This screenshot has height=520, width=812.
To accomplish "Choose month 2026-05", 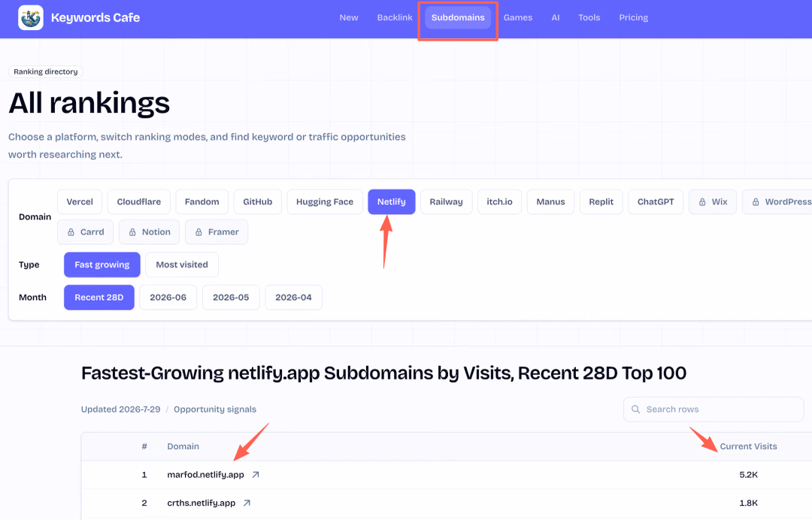I will click(231, 298).
